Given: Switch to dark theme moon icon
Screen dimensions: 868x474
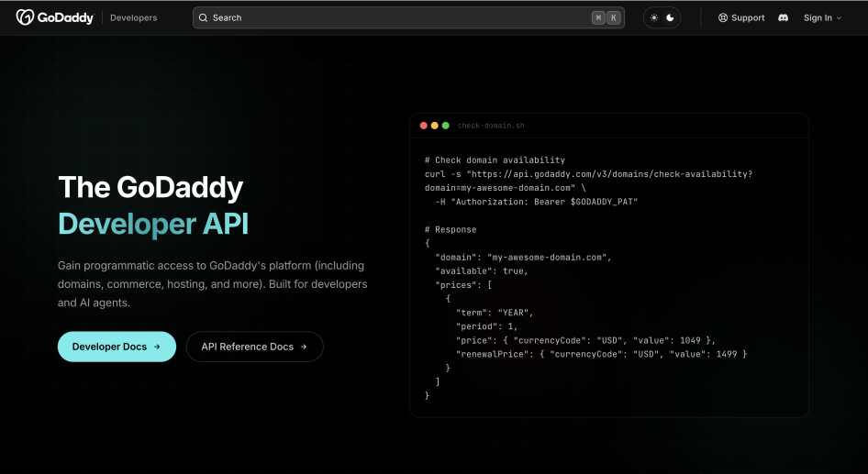Looking at the screenshot, I should pos(671,17).
